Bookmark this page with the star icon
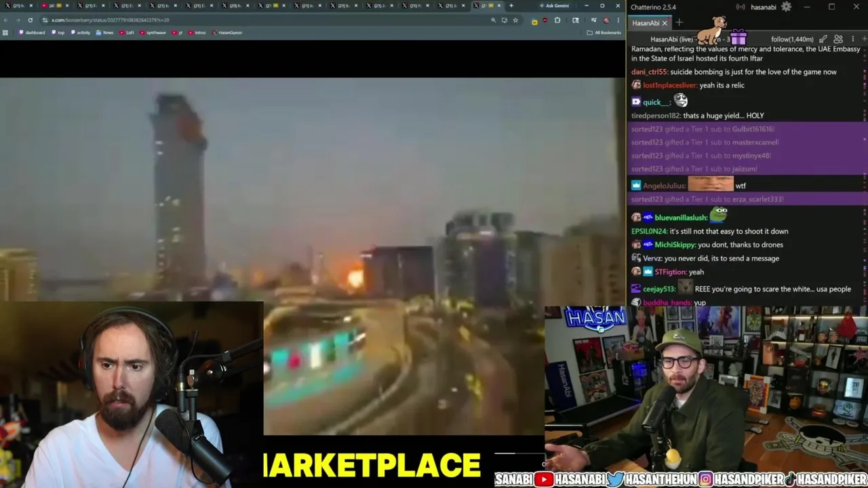Viewport: 868px width, 488px height. pyautogui.click(x=515, y=20)
